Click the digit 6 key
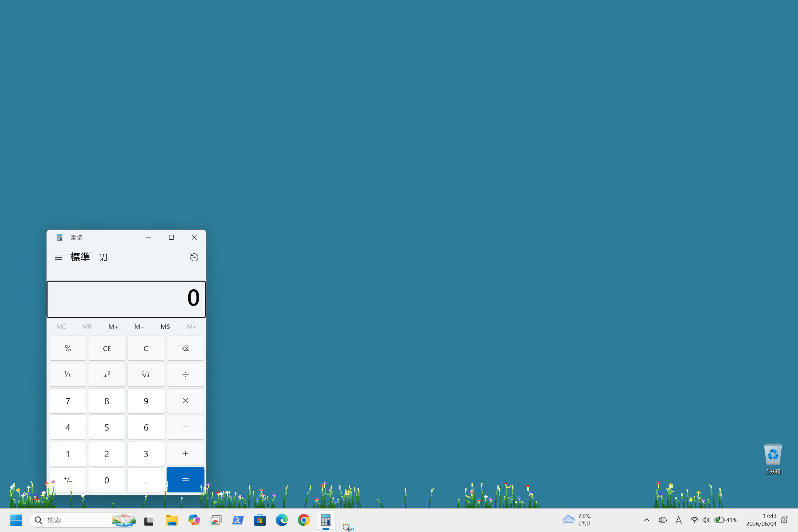 tap(146, 427)
